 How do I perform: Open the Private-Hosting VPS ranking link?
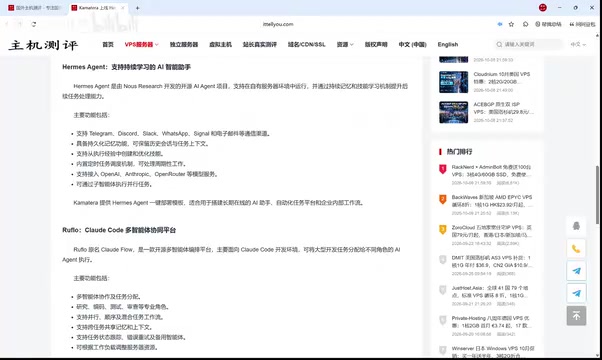click(491, 322)
